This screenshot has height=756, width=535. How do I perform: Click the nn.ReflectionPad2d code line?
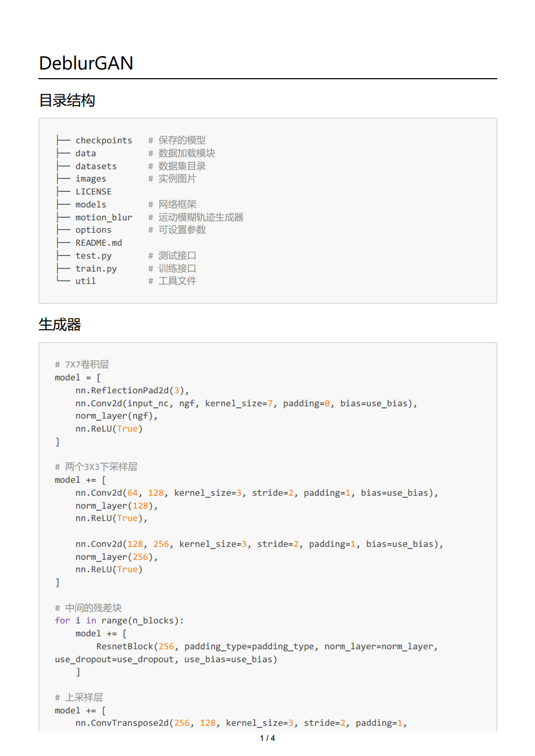click(x=132, y=390)
